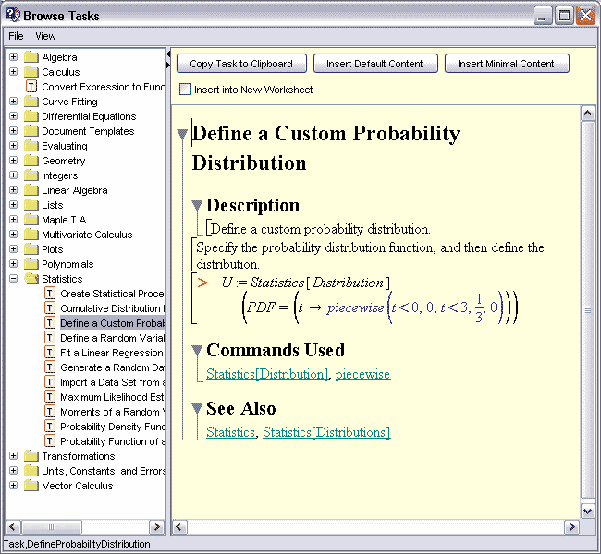Expand the Differential Equations folder
The image size is (601, 554).
[13, 116]
